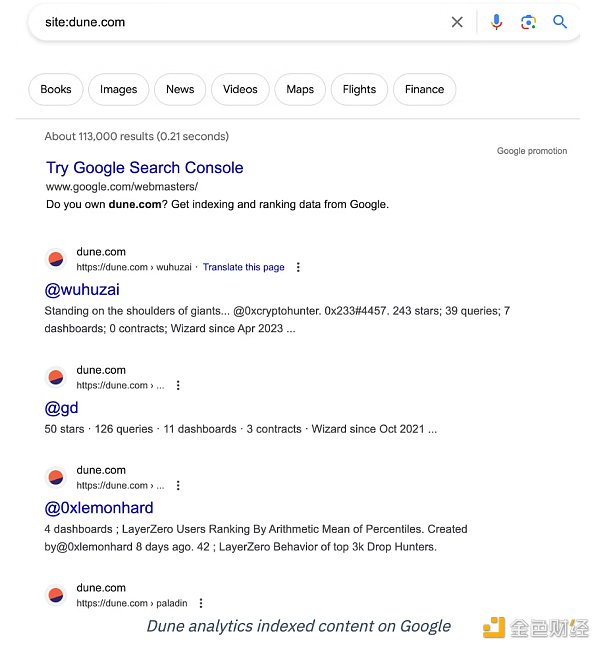Switch to the Images filter tab

click(118, 89)
